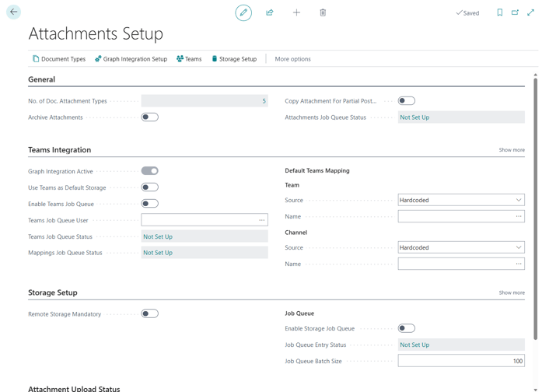556x392 pixels.
Task: Open Teams action in action bar
Action: pyautogui.click(x=189, y=59)
